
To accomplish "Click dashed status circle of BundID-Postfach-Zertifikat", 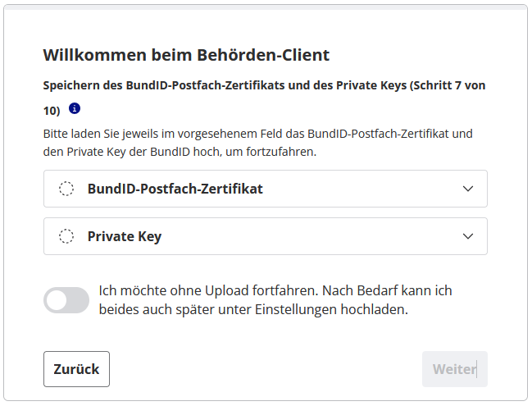I will click(66, 189).
